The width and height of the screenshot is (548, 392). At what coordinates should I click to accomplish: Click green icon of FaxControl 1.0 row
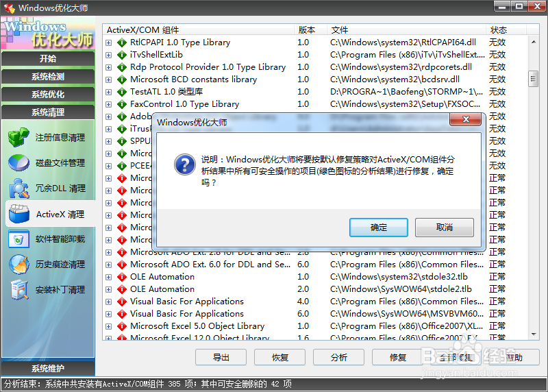coord(122,104)
